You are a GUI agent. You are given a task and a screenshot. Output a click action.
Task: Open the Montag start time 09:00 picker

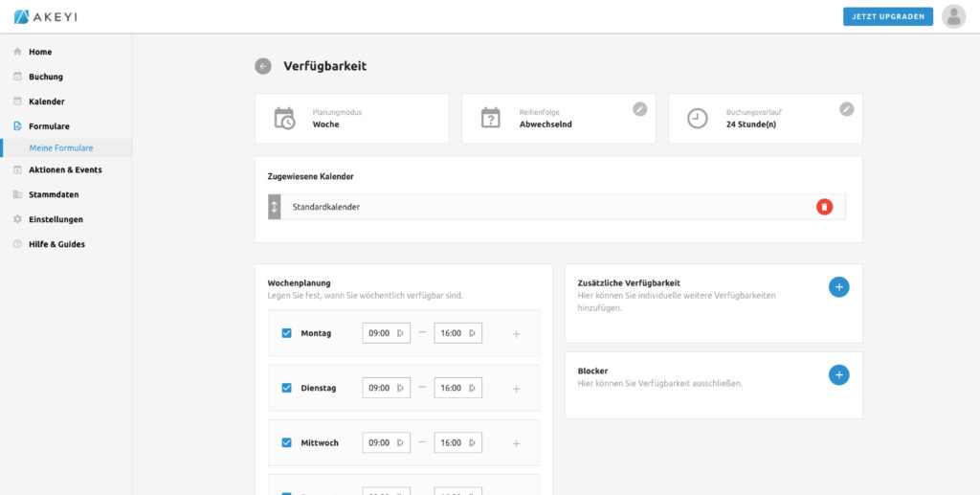click(386, 333)
